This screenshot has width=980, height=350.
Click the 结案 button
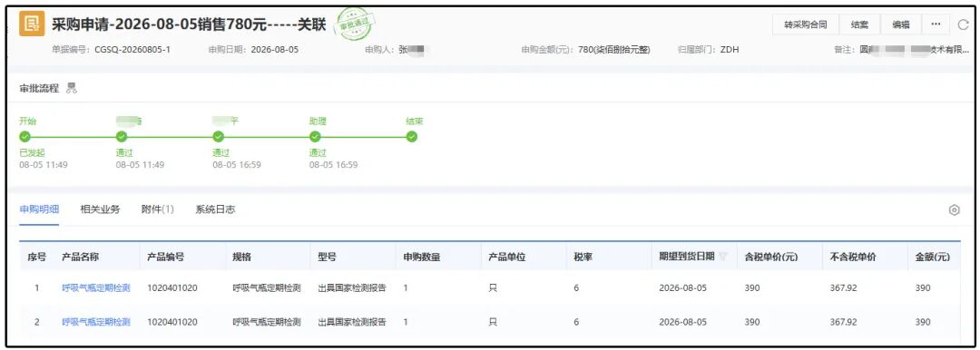click(859, 24)
